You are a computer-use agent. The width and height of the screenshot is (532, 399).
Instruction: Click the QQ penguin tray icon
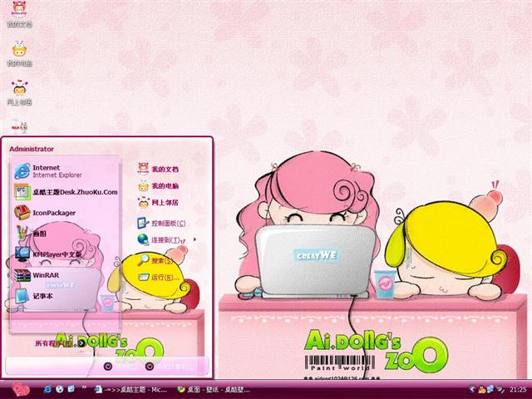(x=481, y=390)
